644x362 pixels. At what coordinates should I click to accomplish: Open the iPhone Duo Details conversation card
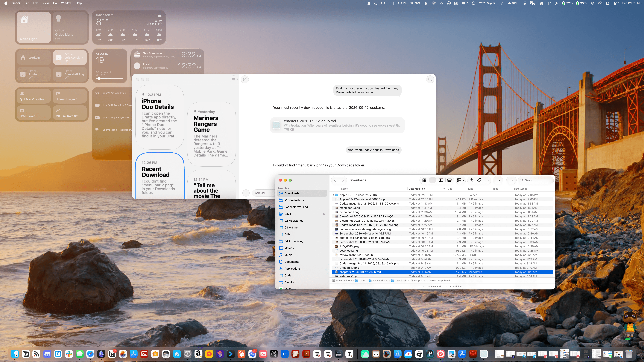[x=160, y=117]
